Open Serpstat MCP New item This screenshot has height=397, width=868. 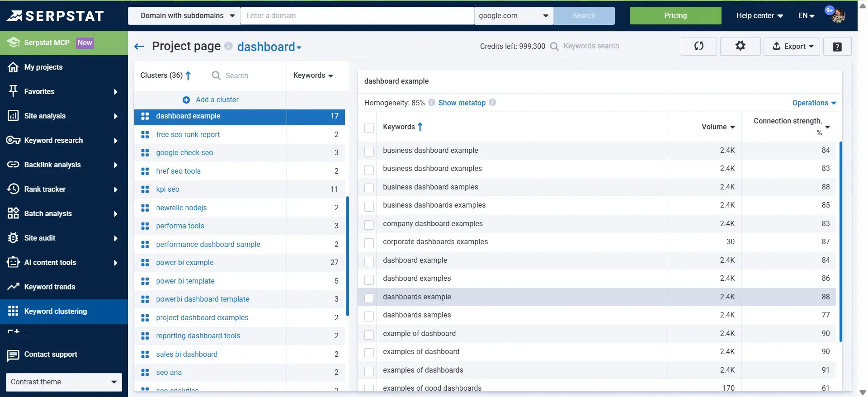(64, 43)
